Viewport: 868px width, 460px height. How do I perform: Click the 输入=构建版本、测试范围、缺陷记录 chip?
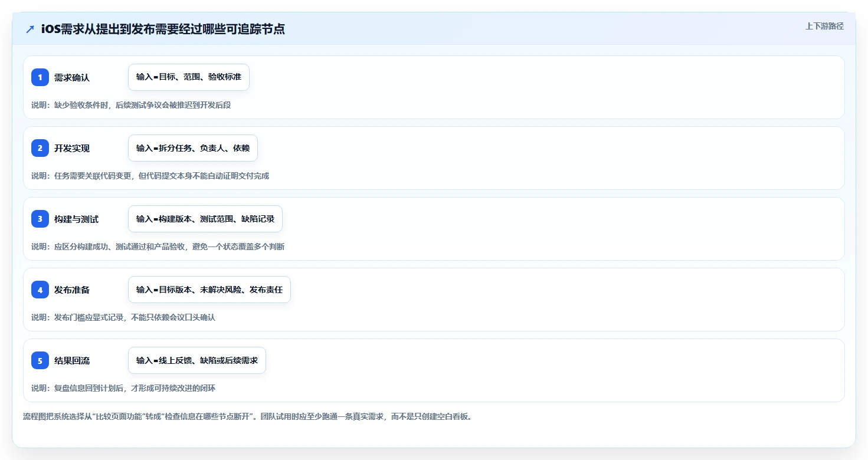click(x=205, y=219)
